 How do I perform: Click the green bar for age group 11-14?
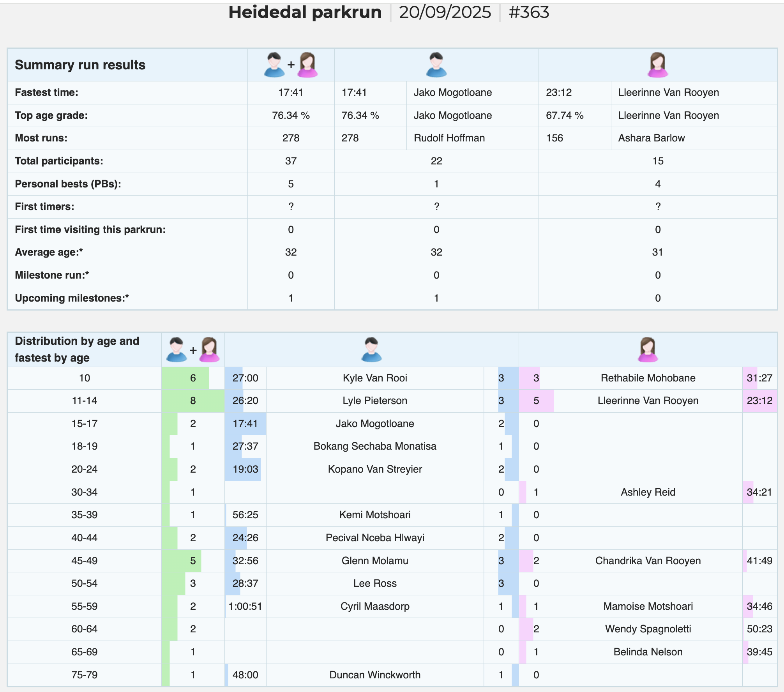(193, 401)
